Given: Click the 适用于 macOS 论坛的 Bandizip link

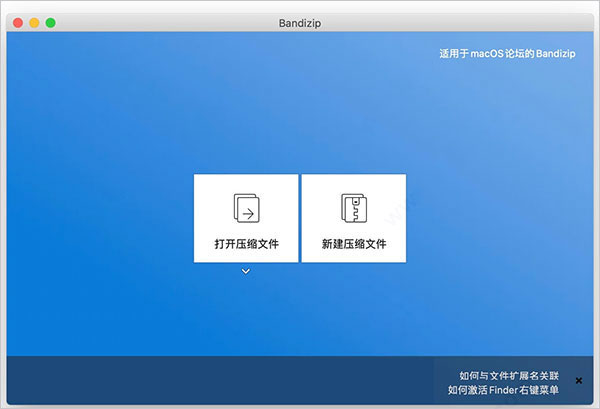Looking at the screenshot, I should point(507,54).
